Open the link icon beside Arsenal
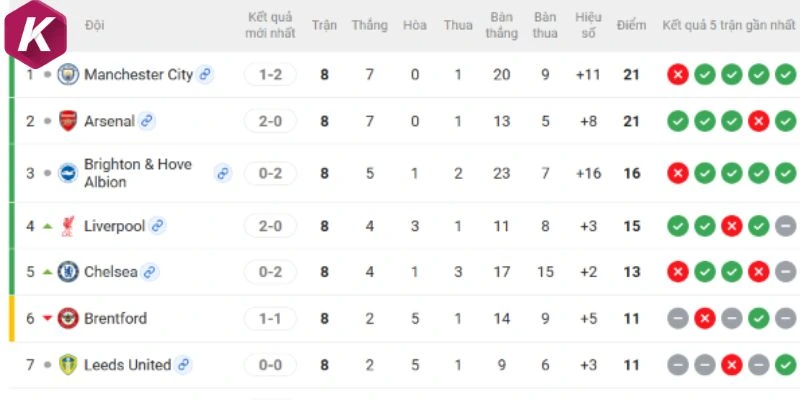800x400 pixels. [x=147, y=121]
